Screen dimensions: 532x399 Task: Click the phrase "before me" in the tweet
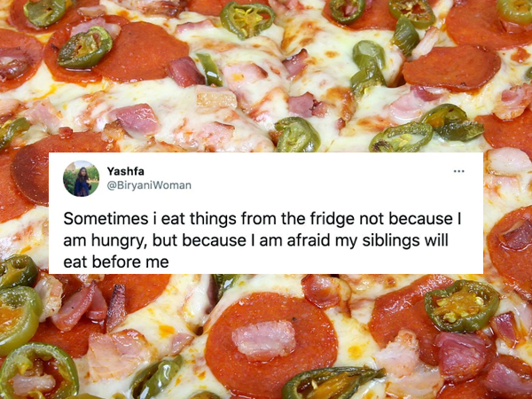(x=130, y=262)
